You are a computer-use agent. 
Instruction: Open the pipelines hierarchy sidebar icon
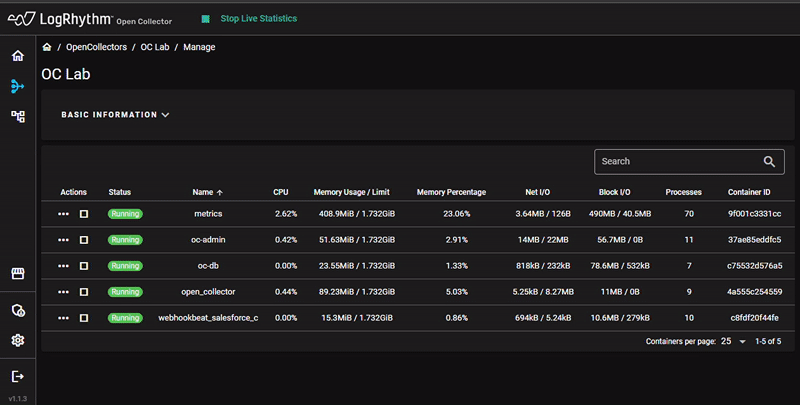[x=17, y=117]
